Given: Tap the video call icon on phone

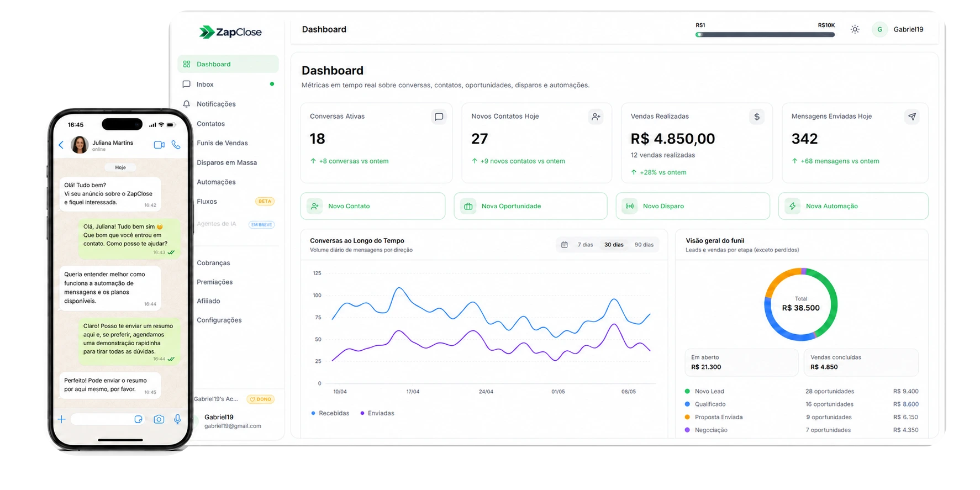Looking at the screenshot, I should click(159, 145).
